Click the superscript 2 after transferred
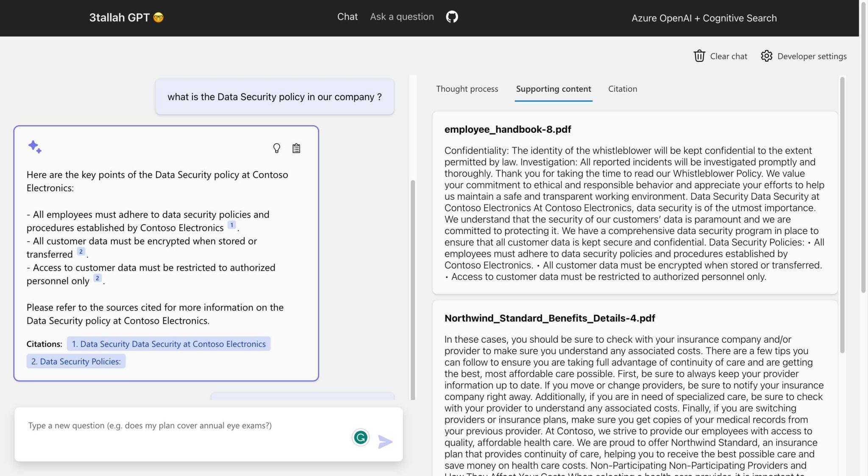This screenshot has height=476, width=868. pos(81,251)
